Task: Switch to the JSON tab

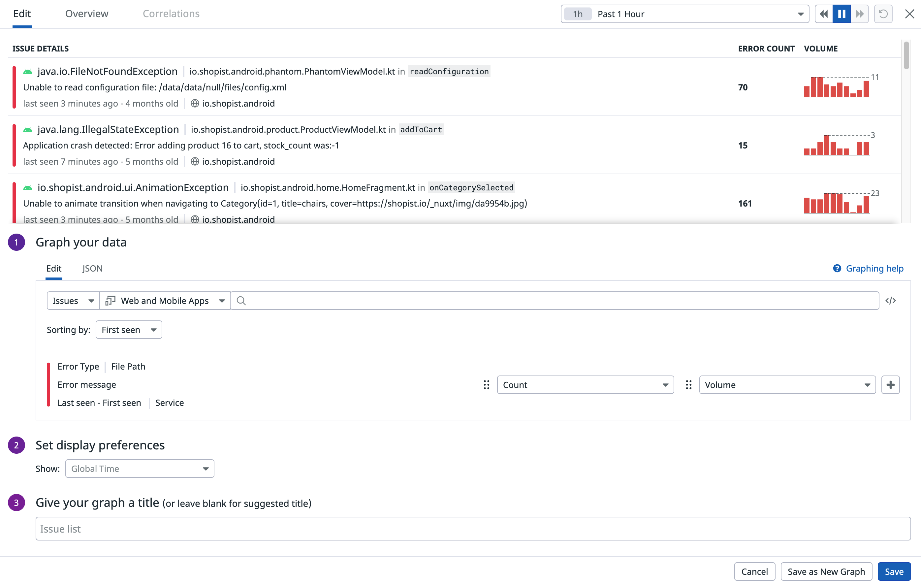Action: tap(92, 269)
